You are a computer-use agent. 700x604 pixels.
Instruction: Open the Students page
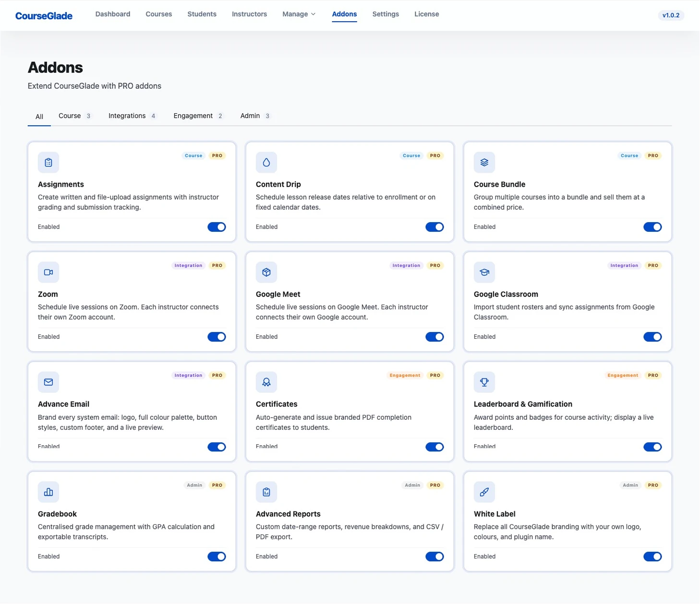[x=202, y=14]
